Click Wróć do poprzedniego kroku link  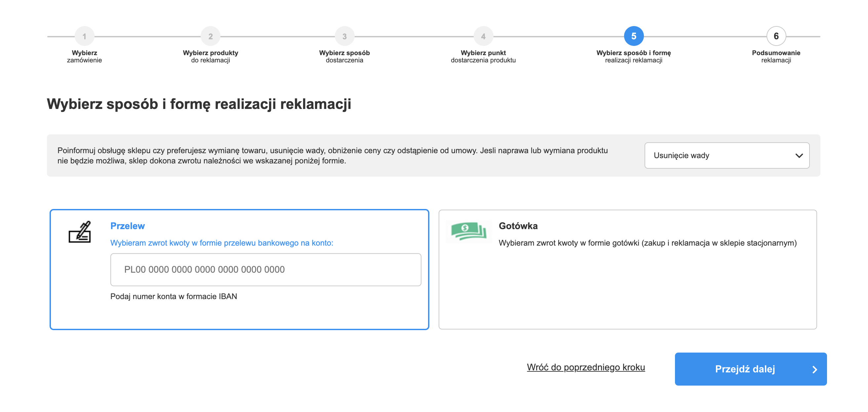coord(586,367)
